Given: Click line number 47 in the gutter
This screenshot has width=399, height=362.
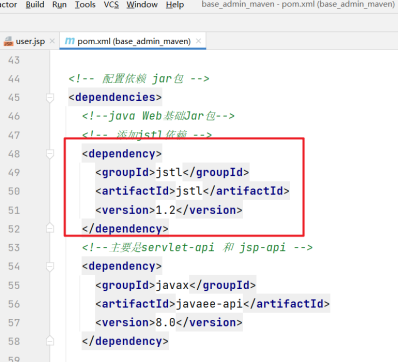Looking at the screenshot, I should click(x=14, y=135).
